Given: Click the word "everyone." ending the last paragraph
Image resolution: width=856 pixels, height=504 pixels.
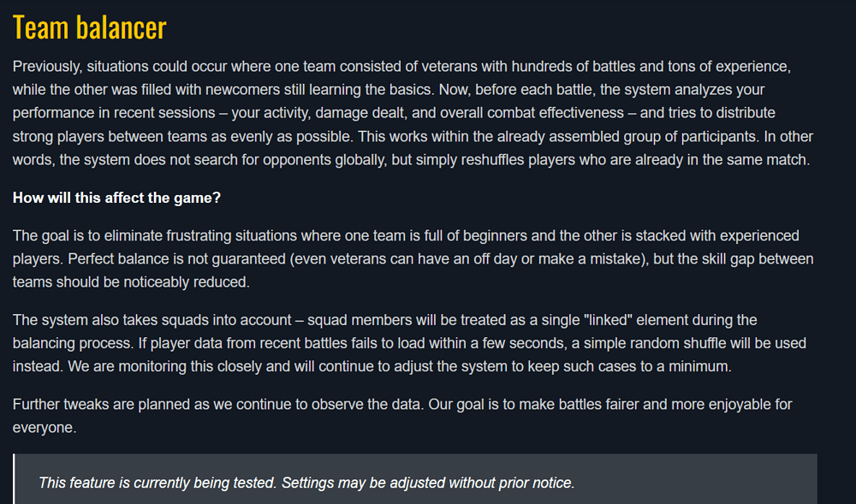Looking at the screenshot, I should (x=45, y=427).
